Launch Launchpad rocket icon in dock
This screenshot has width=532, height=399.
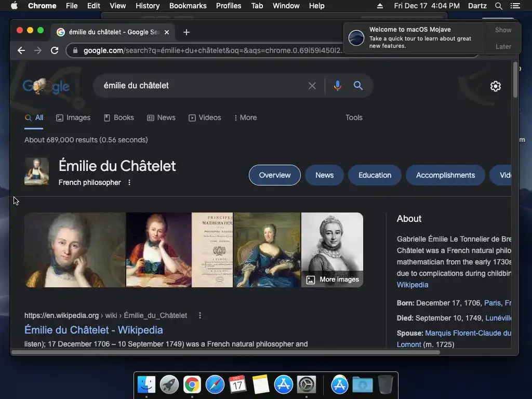[x=169, y=385]
